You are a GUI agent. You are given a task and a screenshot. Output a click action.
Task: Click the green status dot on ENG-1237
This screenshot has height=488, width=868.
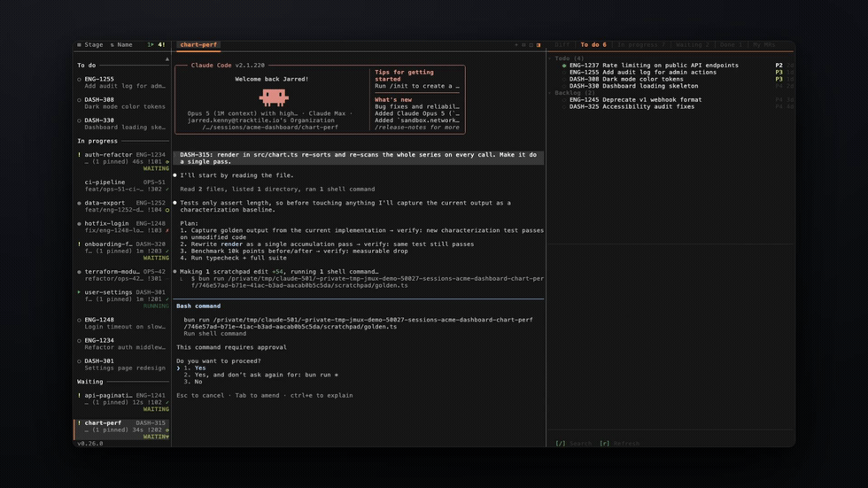pyautogui.click(x=564, y=66)
